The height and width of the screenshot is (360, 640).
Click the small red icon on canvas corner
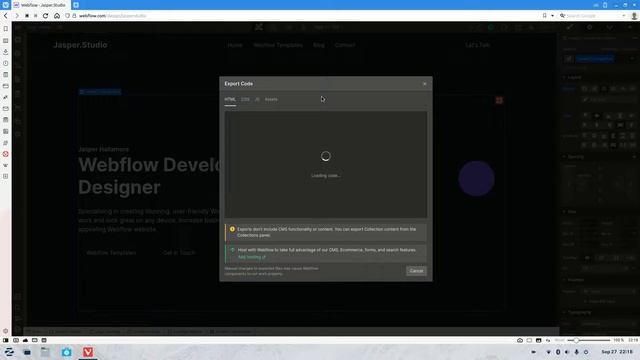tap(499, 100)
